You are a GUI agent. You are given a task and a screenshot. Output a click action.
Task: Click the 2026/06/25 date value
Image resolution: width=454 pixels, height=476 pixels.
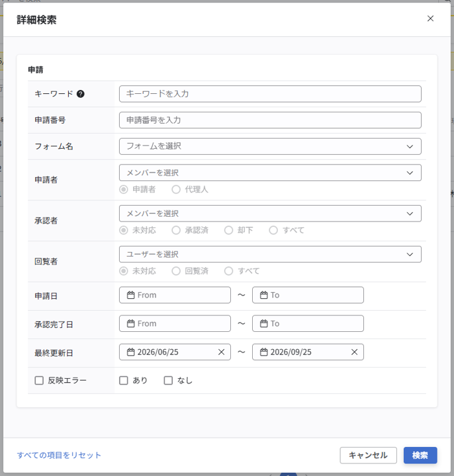(x=158, y=352)
